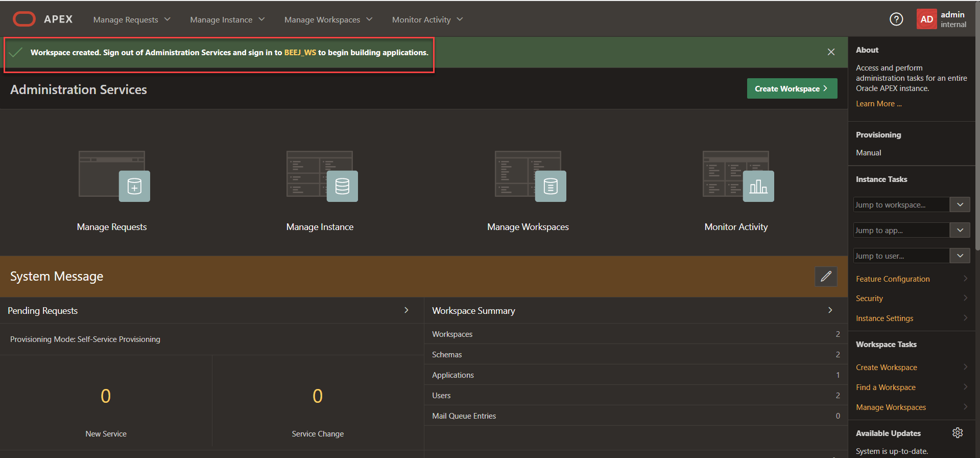Open Instance Settings link
980x458 pixels.
click(x=885, y=318)
